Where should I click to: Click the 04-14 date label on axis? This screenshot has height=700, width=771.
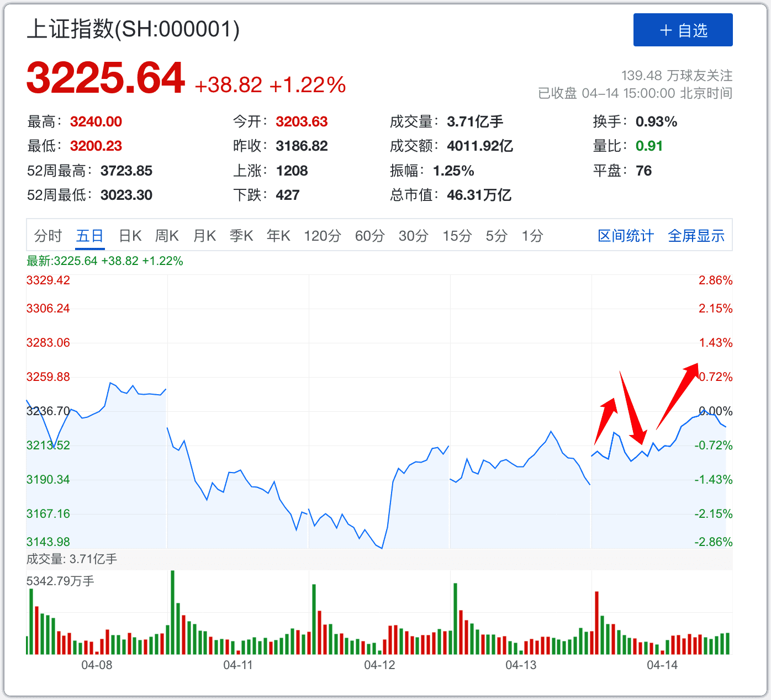pyautogui.click(x=662, y=665)
